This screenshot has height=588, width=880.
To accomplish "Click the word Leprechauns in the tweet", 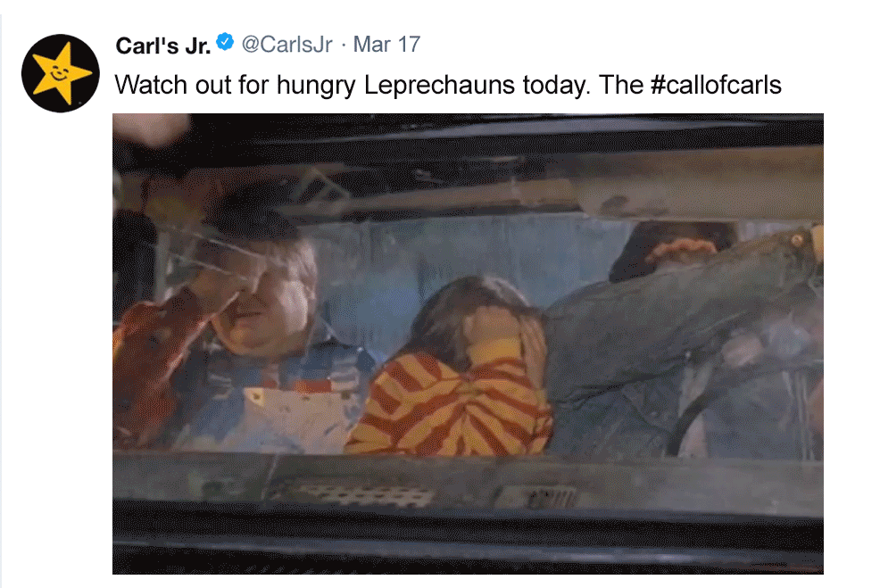I will [x=439, y=86].
